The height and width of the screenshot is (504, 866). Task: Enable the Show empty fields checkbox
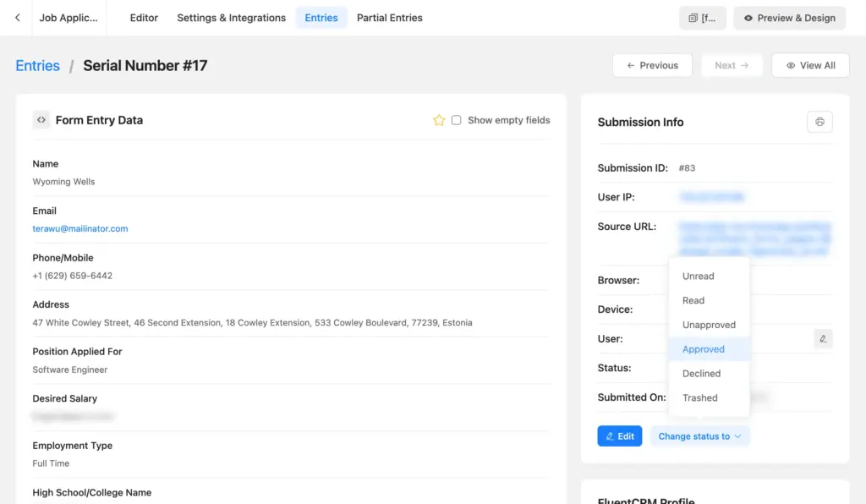(456, 120)
